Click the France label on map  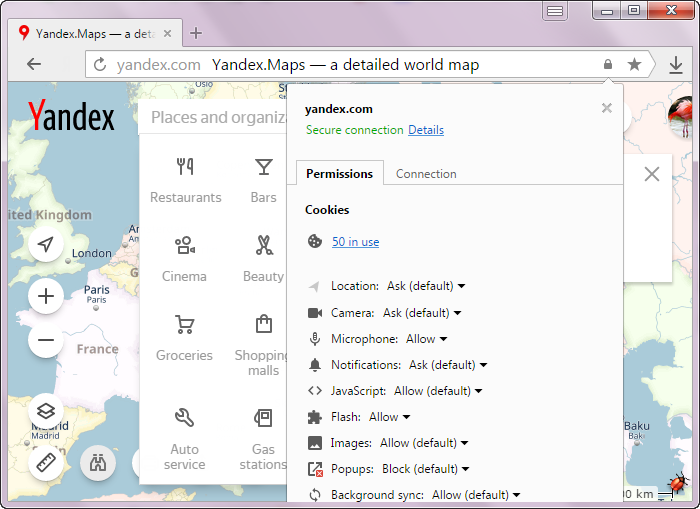[97, 349]
